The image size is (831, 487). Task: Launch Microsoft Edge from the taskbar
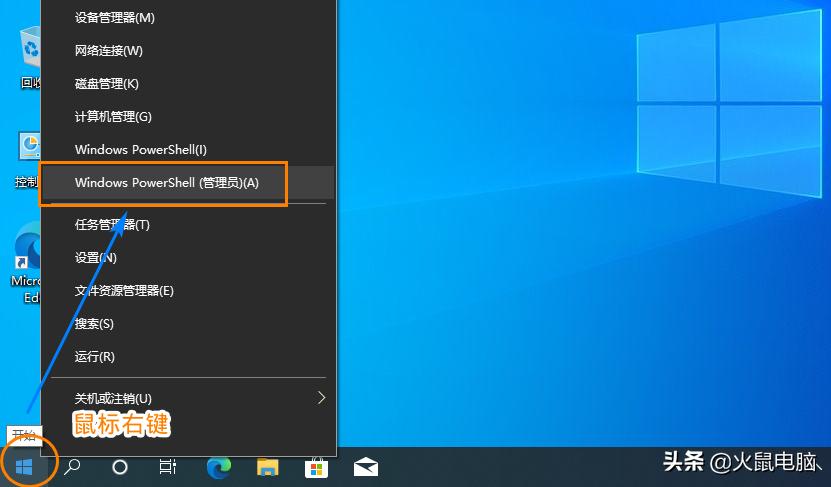[x=218, y=467]
